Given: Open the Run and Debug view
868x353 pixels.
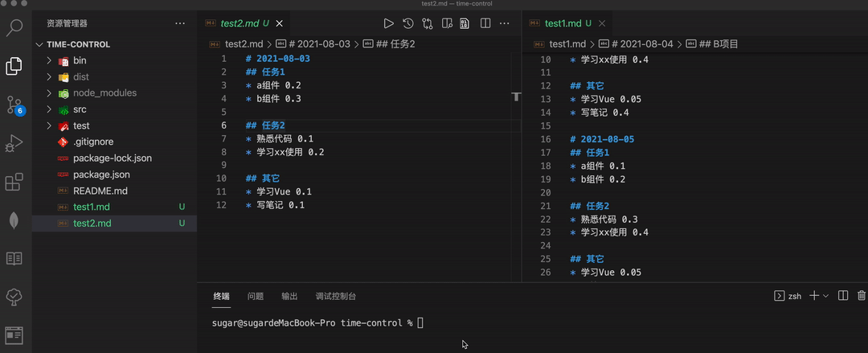Looking at the screenshot, I should [14, 143].
